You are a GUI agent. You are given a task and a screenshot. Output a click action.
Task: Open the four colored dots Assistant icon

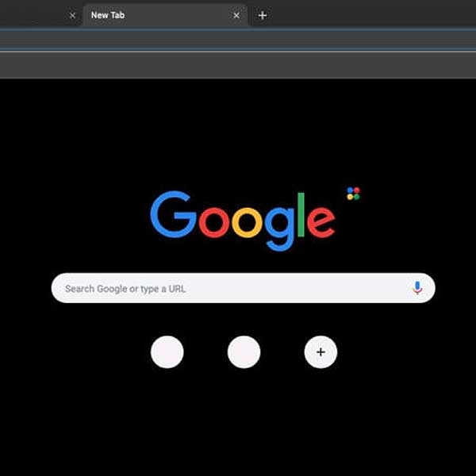pyautogui.click(x=353, y=194)
